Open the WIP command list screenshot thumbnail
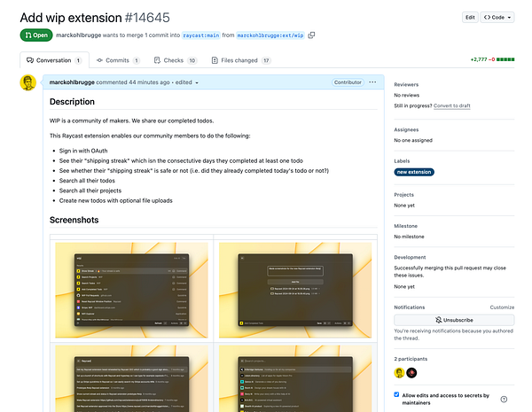 click(131, 291)
